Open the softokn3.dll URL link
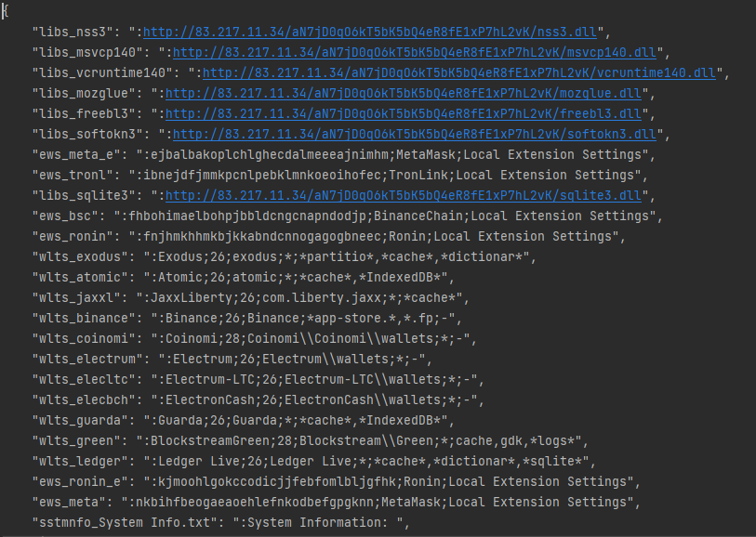The image size is (756, 537). tap(415, 135)
